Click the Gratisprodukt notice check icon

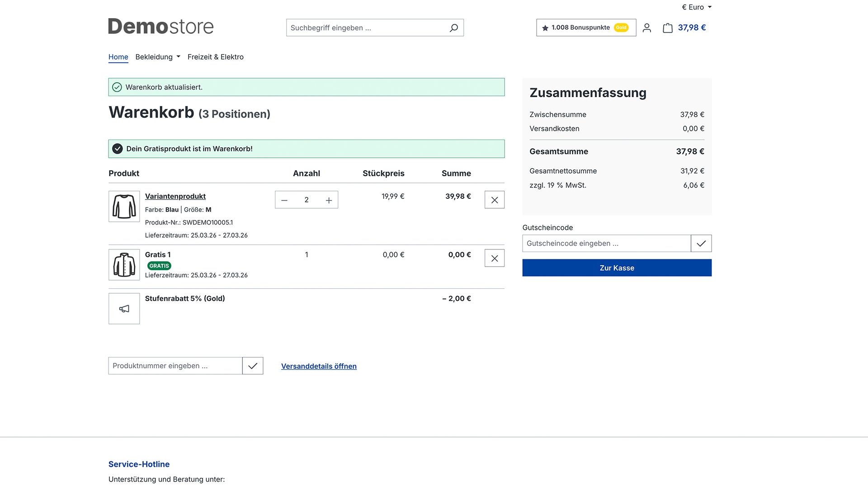(118, 149)
